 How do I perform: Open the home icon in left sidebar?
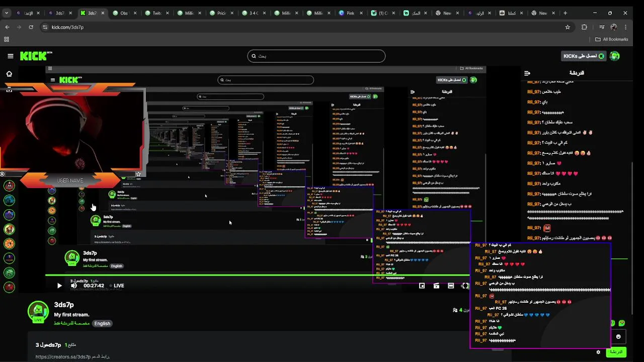[x=9, y=74]
